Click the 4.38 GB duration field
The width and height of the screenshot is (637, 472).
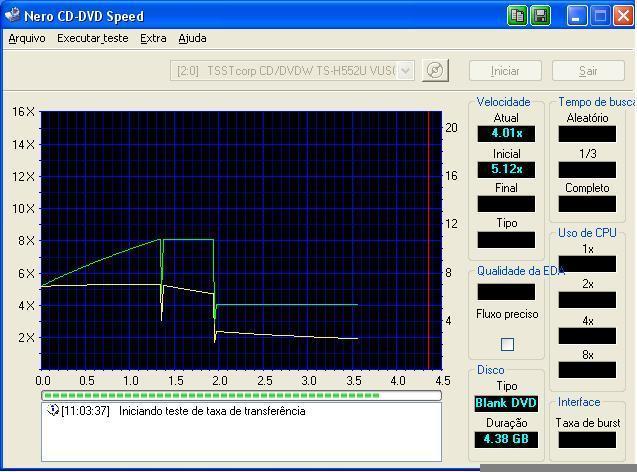point(505,439)
